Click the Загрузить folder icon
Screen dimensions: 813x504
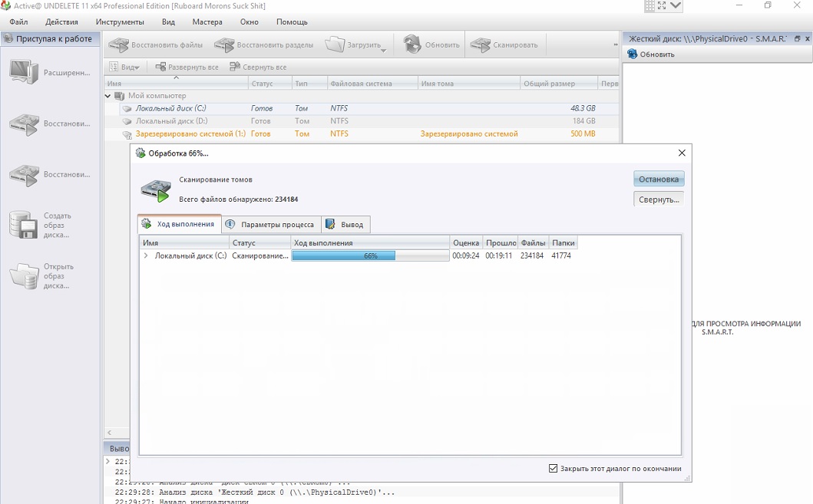[x=335, y=45]
